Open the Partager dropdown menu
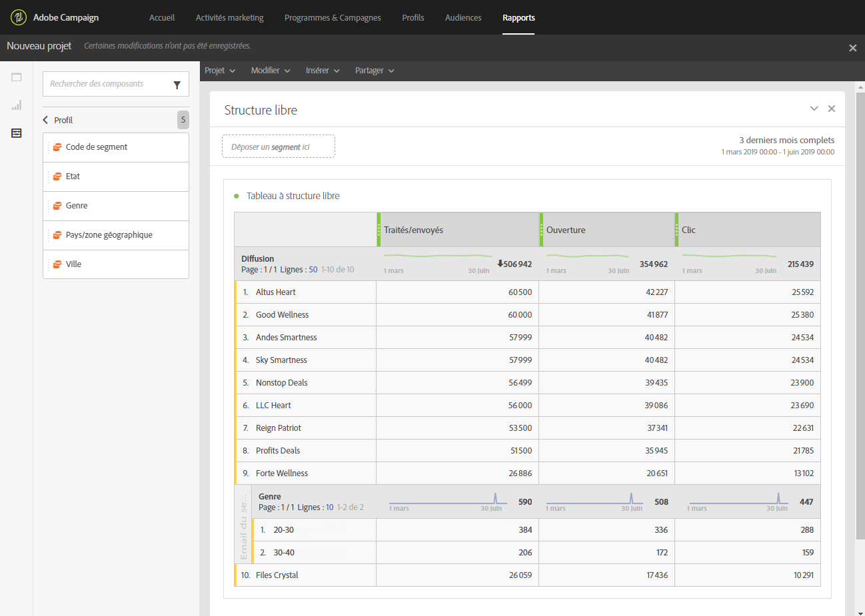This screenshot has width=865, height=616. tap(374, 71)
